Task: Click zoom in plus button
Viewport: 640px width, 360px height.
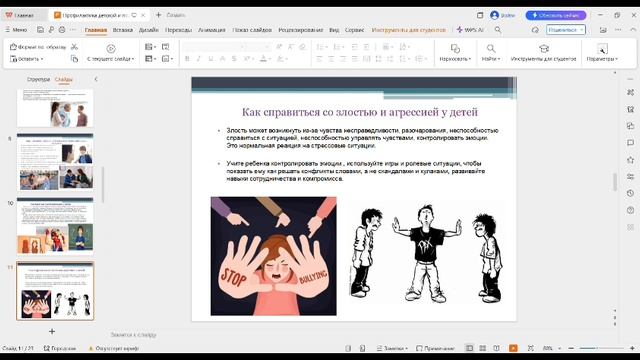Action: pyautogui.click(x=632, y=348)
